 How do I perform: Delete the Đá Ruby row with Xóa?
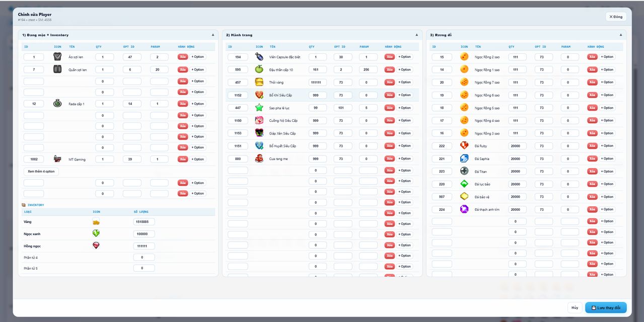[593, 146]
